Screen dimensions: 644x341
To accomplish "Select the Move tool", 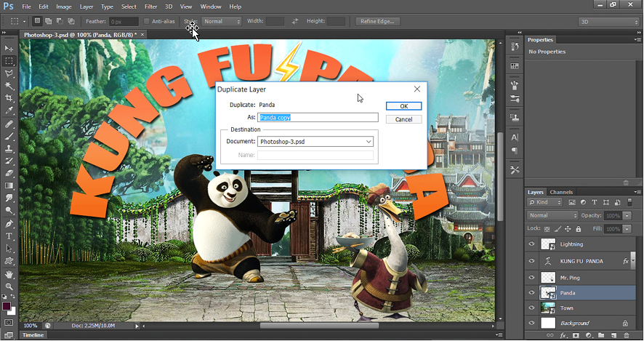I will click(x=9, y=49).
